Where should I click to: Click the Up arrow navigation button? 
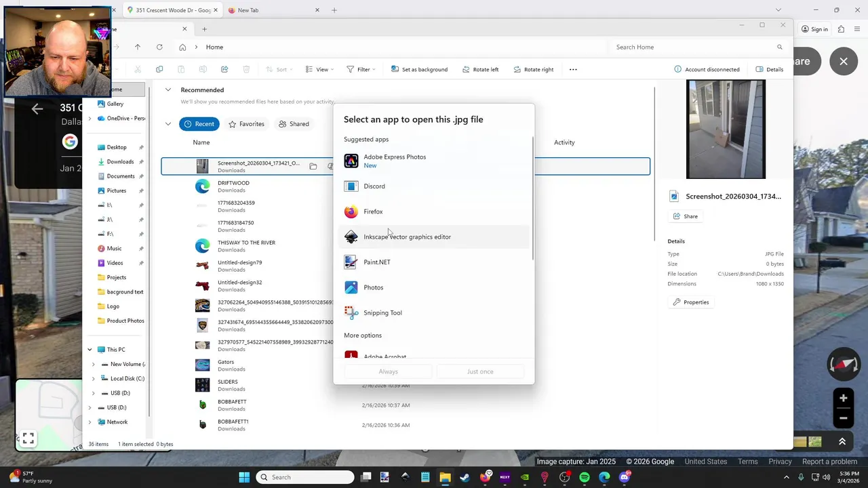point(138,47)
